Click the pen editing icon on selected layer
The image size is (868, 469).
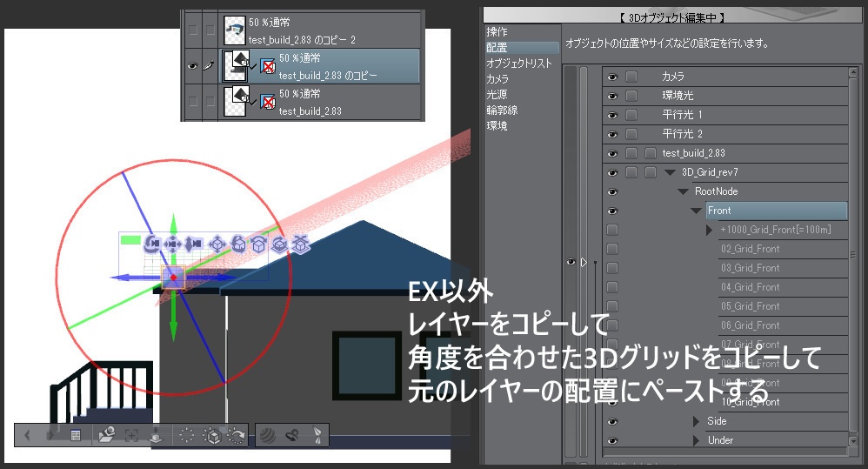(x=209, y=66)
